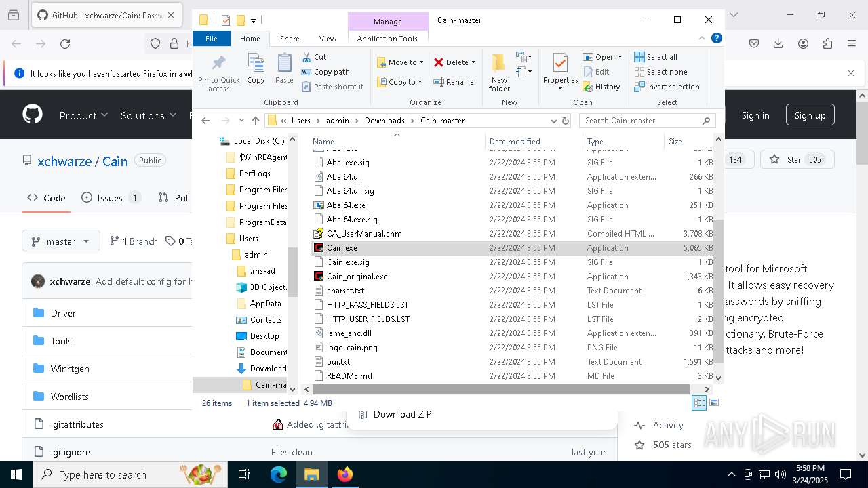The image size is (868, 488).
Task: Open Firefox application menu hamburger
Action: pyautogui.click(x=852, y=43)
